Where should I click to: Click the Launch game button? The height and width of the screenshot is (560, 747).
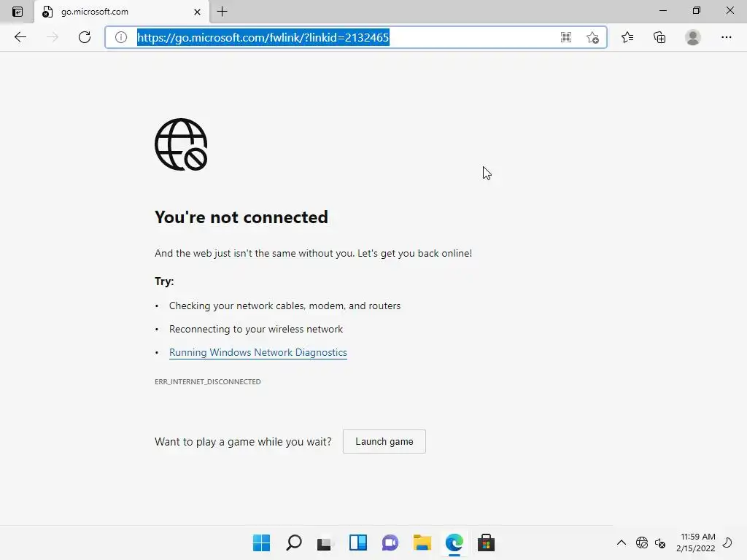pyautogui.click(x=384, y=441)
